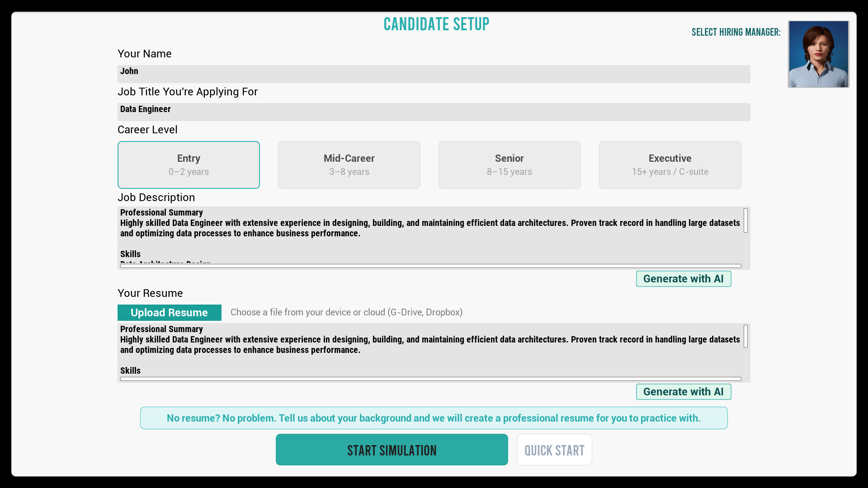
Task: Click the Job Description horizontal scrollbar
Action: click(x=431, y=266)
